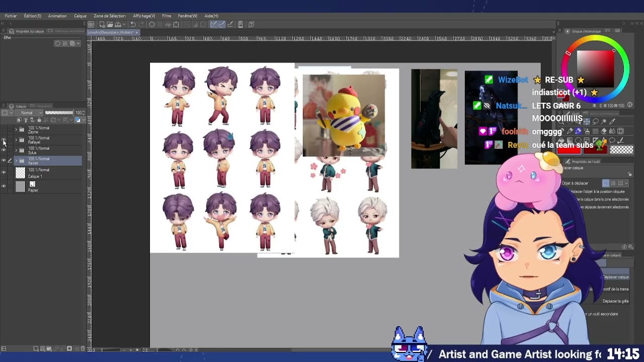Select the Déplacer calque sub tool

(x=616, y=277)
